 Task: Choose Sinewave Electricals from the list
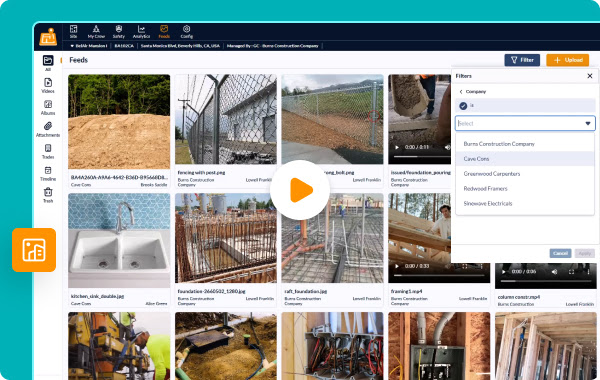(525, 204)
